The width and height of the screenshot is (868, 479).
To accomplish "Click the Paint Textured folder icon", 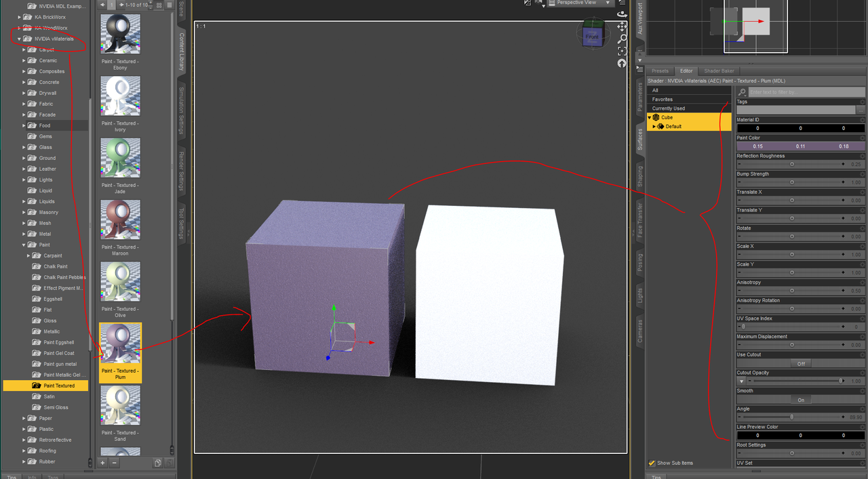I will [37, 386].
